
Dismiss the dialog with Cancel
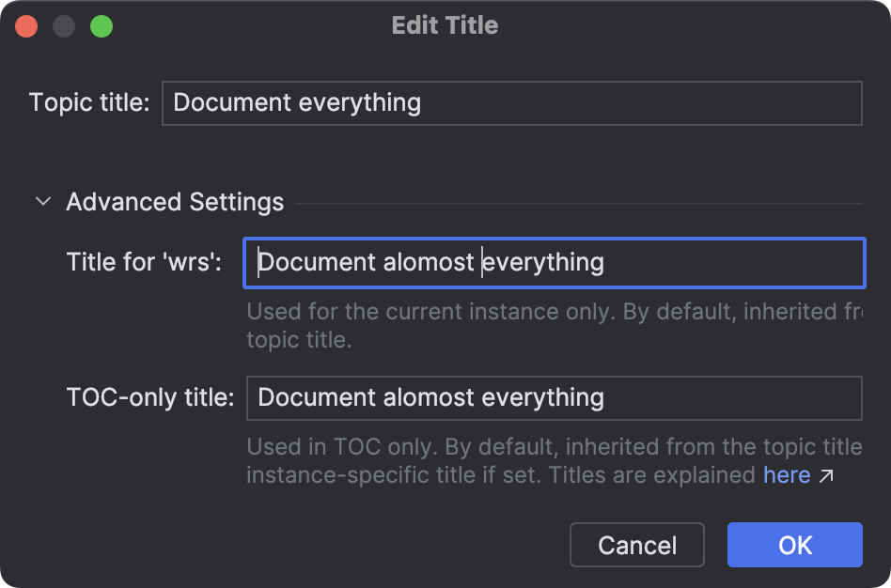point(636,545)
